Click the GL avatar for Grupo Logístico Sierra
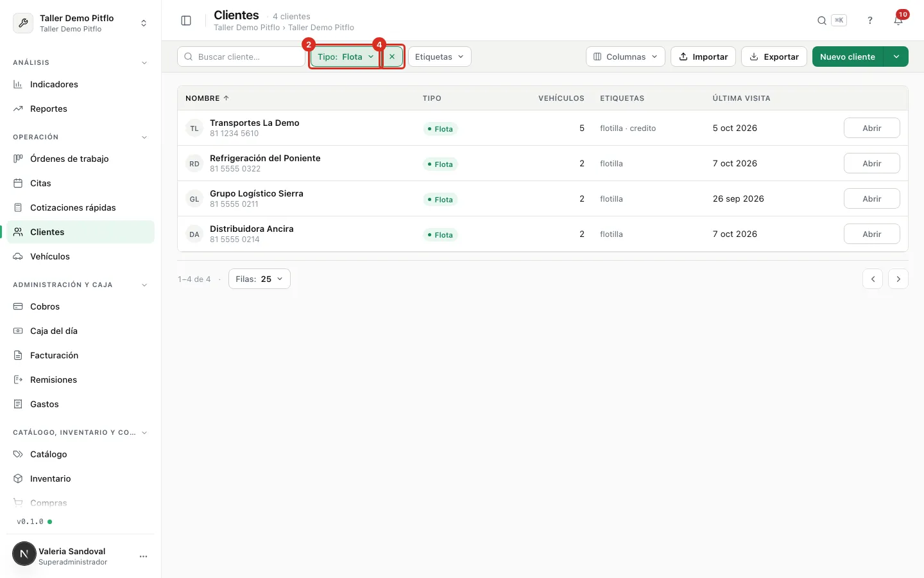This screenshot has width=924, height=578. (x=194, y=199)
